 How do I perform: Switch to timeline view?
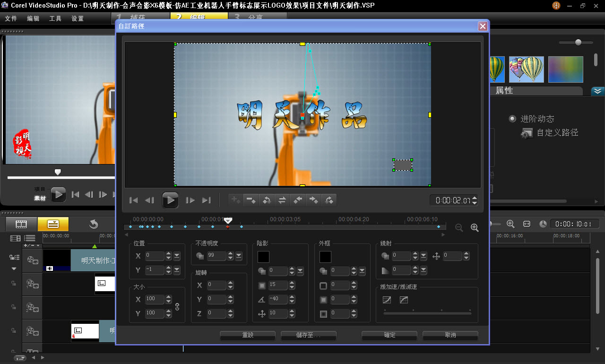pyautogui.click(x=53, y=224)
